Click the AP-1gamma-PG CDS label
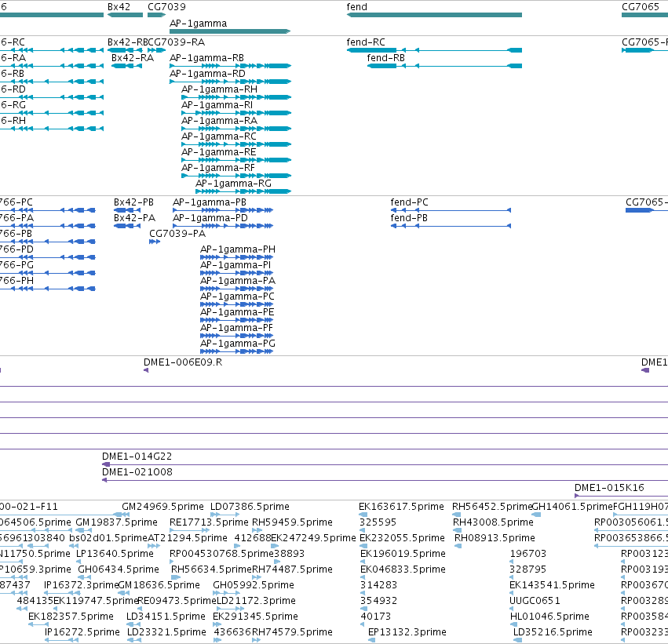 (x=238, y=344)
